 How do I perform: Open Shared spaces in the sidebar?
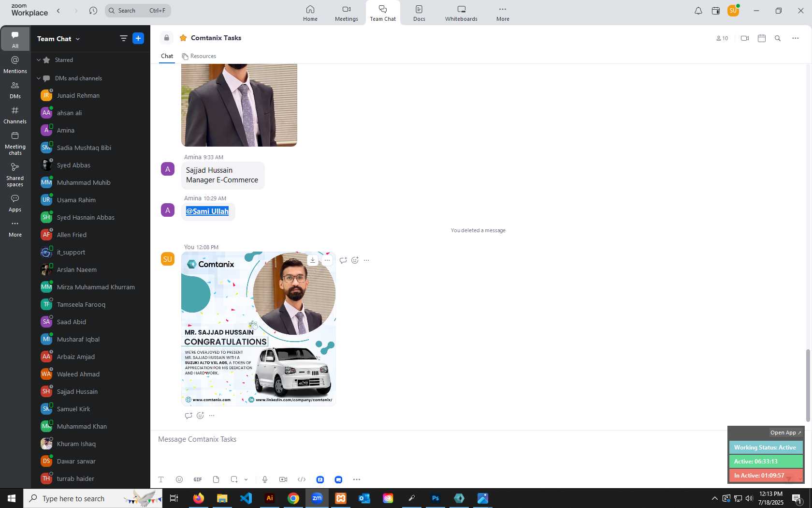coord(15,175)
